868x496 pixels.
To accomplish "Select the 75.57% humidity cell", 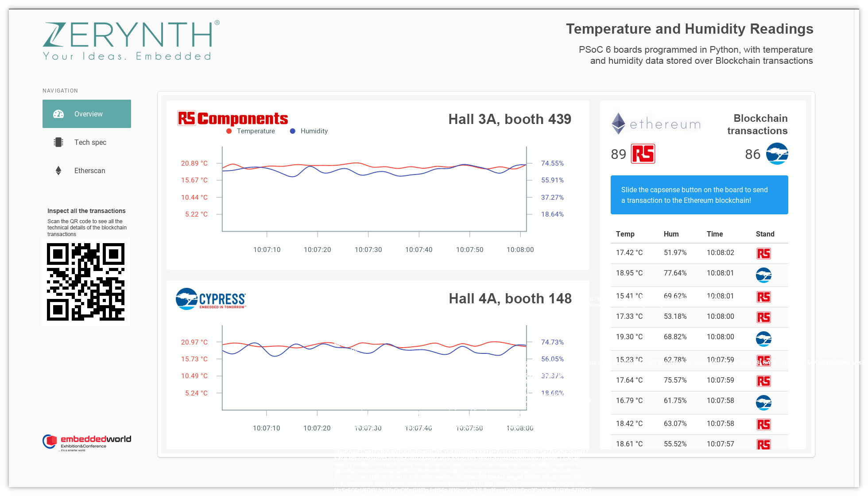I will point(675,380).
